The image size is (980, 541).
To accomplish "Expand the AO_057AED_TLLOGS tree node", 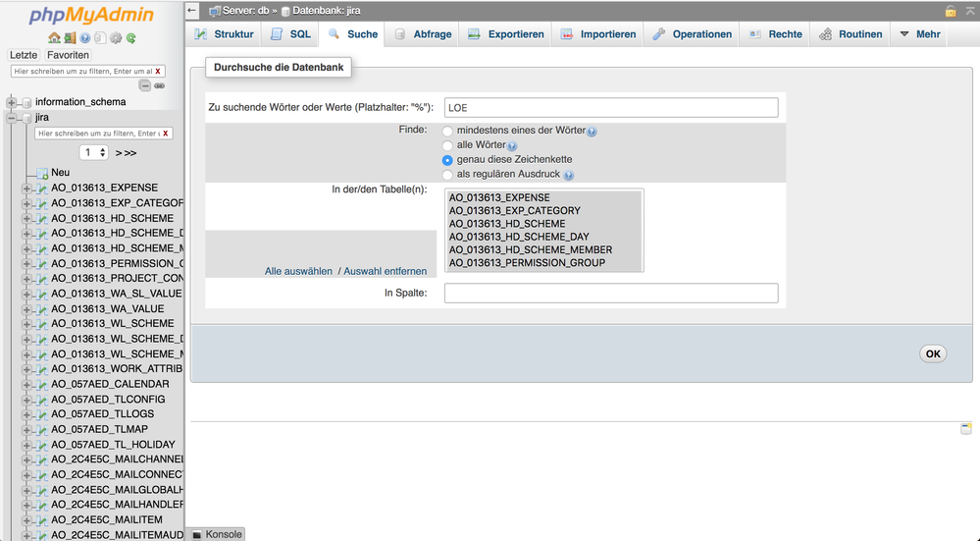I will coord(26,414).
